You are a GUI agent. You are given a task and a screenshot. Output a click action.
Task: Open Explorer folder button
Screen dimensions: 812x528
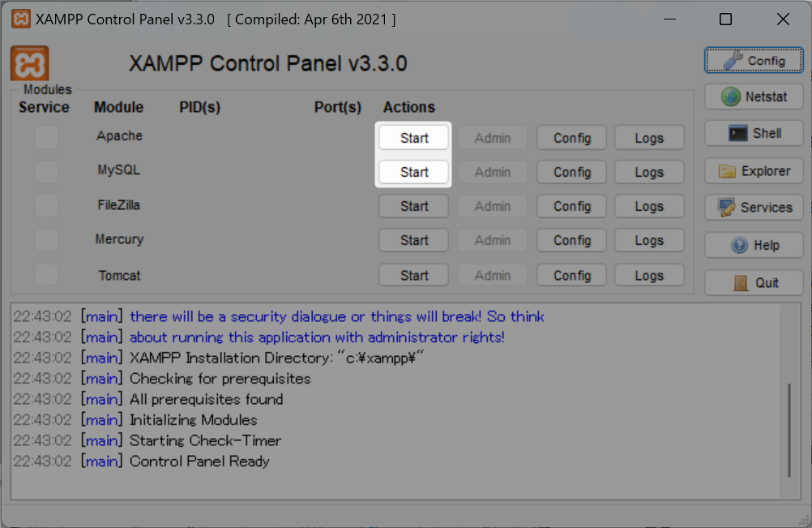754,171
